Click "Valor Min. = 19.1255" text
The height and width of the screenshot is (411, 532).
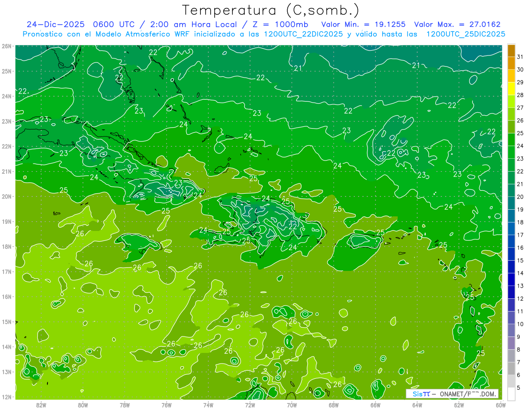tap(363, 24)
